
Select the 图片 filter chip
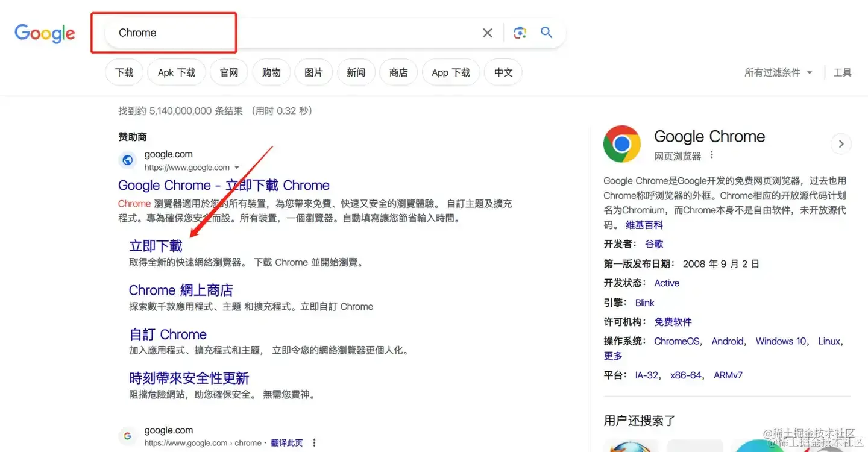313,72
